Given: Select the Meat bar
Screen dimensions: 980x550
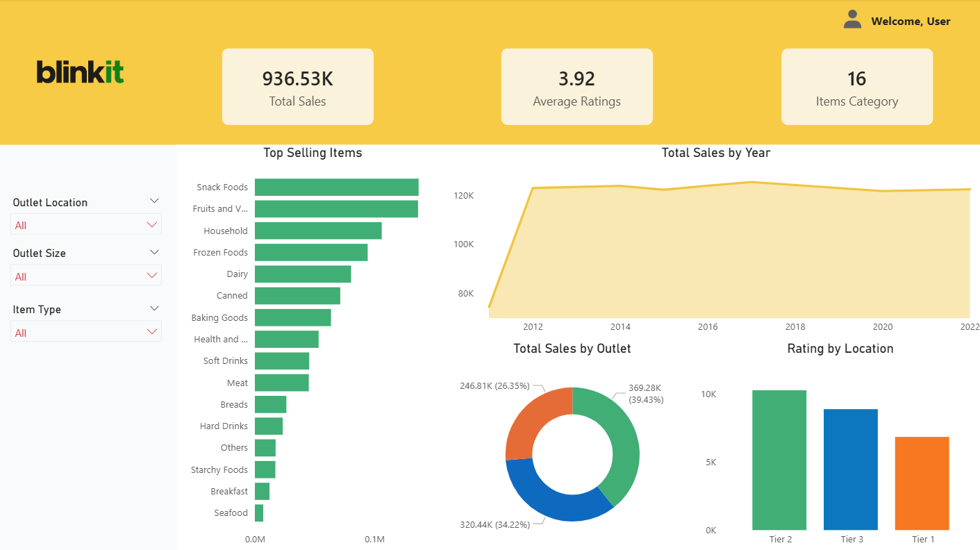Looking at the screenshot, I should tap(282, 383).
